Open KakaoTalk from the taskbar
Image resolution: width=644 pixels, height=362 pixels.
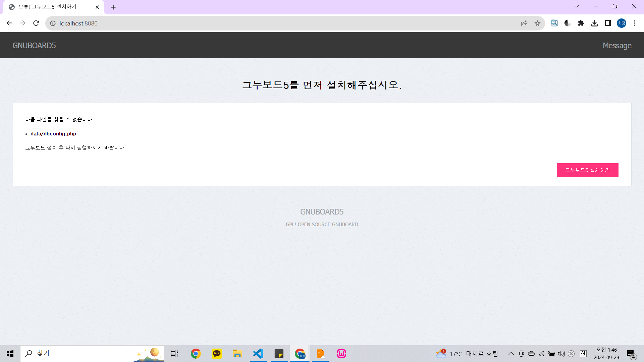[217, 354]
